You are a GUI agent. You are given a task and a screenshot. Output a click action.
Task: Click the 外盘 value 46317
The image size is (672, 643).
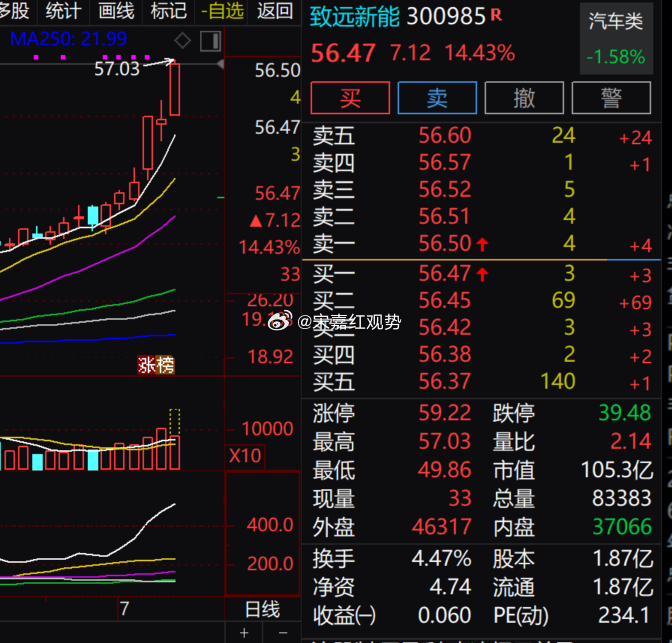[x=441, y=527]
